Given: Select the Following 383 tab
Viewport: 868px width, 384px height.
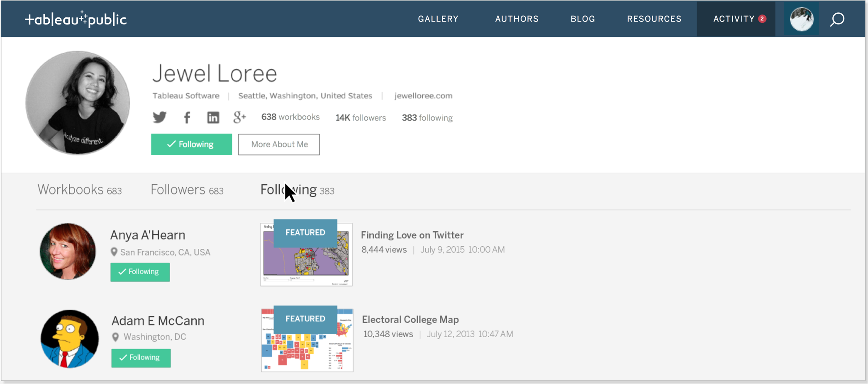Looking at the screenshot, I should (x=297, y=190).
